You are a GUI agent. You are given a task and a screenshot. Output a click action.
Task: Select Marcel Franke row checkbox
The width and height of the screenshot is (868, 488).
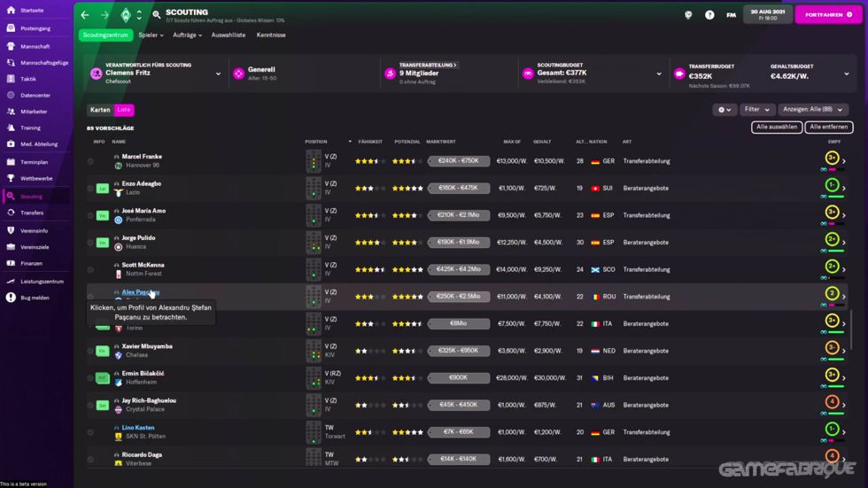pyautogui.click(x=90, y=161)
